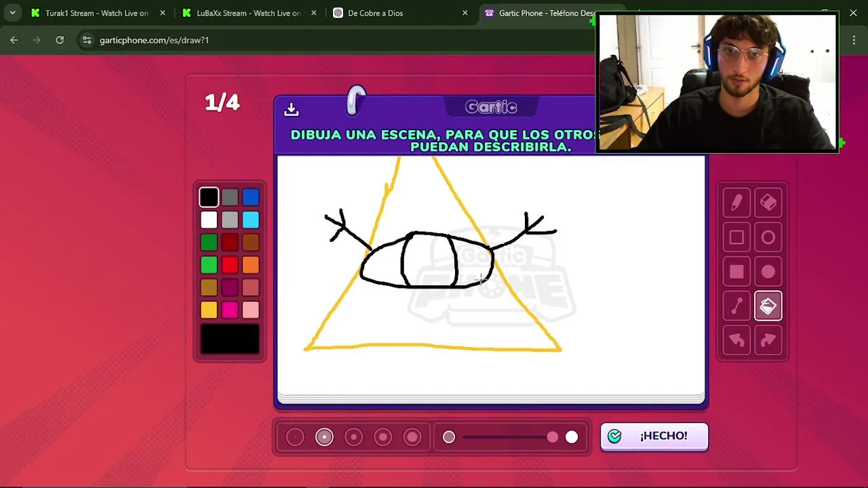Pick the salmon color swatch
The height and width of the screenshot is (488, 868).
click(251, 287)
